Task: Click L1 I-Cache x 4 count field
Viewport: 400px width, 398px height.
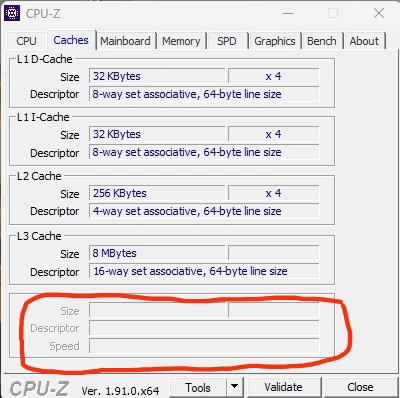Action: point(273,134)
